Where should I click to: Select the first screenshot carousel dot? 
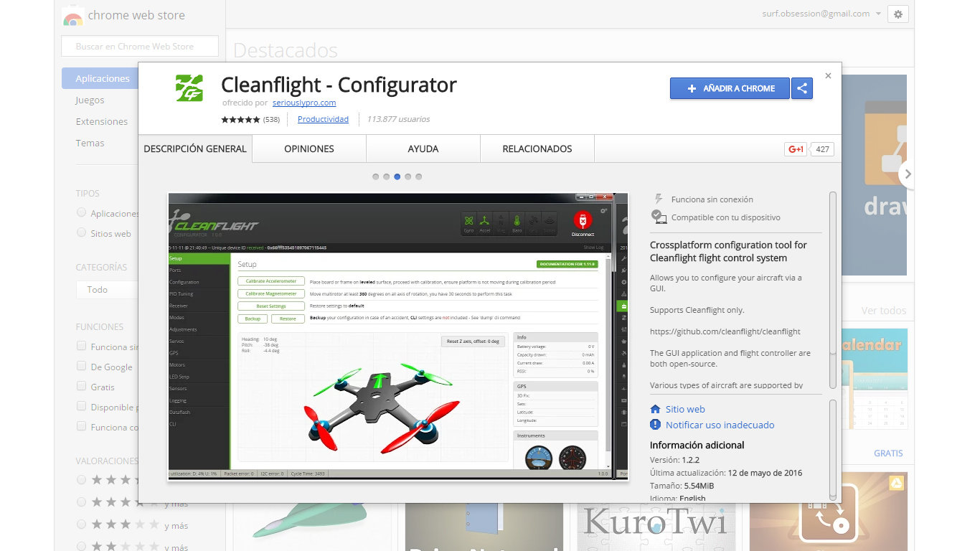(375, 176)
